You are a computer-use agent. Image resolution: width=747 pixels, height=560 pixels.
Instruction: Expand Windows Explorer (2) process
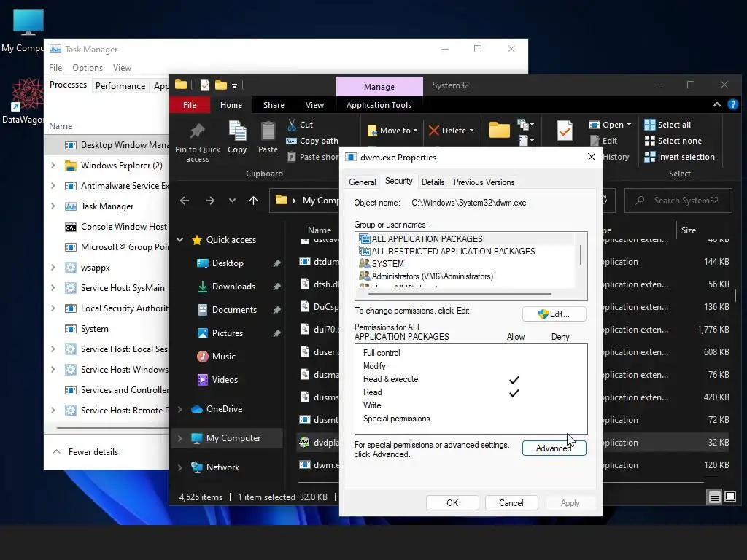tap(53, 166)
